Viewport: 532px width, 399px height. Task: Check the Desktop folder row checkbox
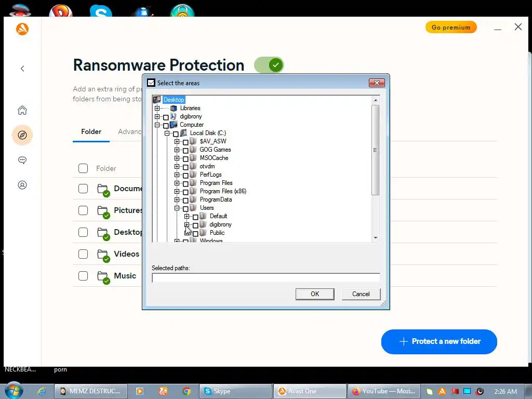coord(83,232)
